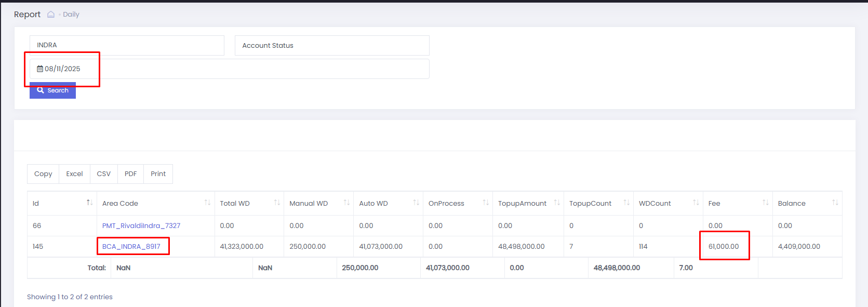The width and height of the screenshot is (868, 307).
Task: Click Showing 1 to 2 of 2 entries text
Action: point(70,297)
